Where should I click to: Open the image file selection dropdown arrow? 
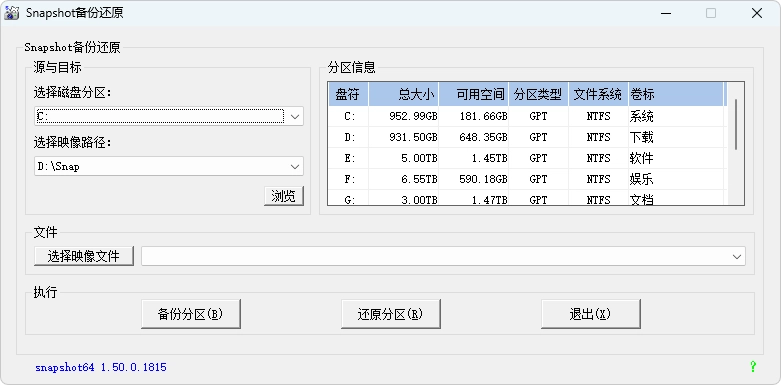click(x=737, y=257)
